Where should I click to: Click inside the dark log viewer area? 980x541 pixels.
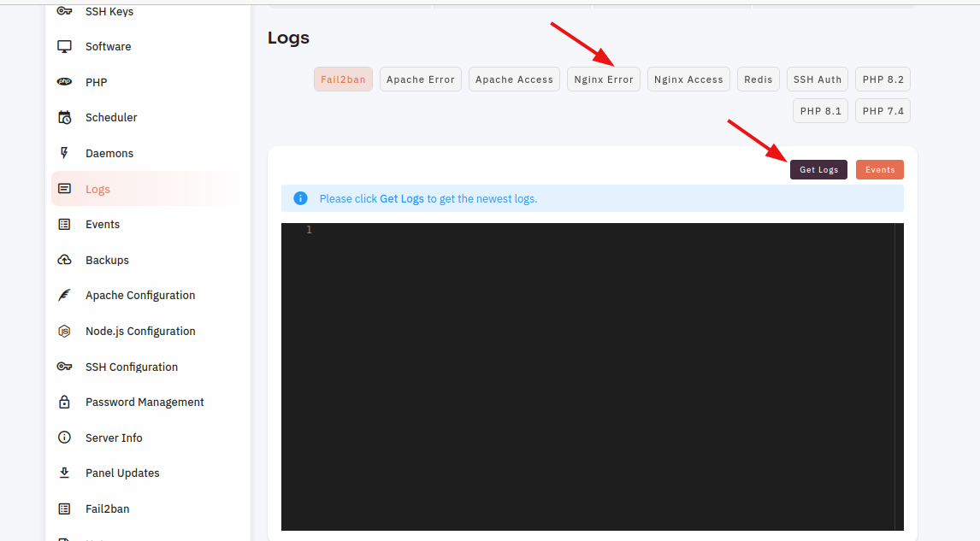(592, 377)
